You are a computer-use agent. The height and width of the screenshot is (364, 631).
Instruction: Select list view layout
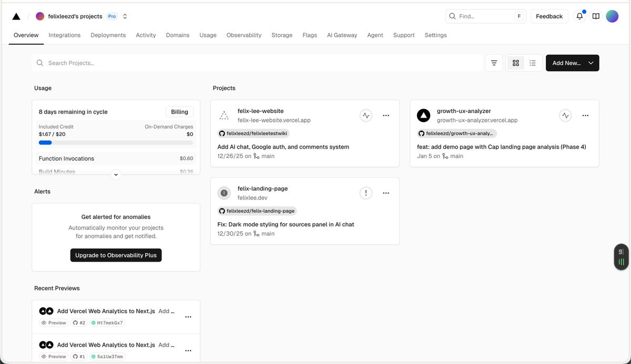pyautogui.click(x=533, y=63)
